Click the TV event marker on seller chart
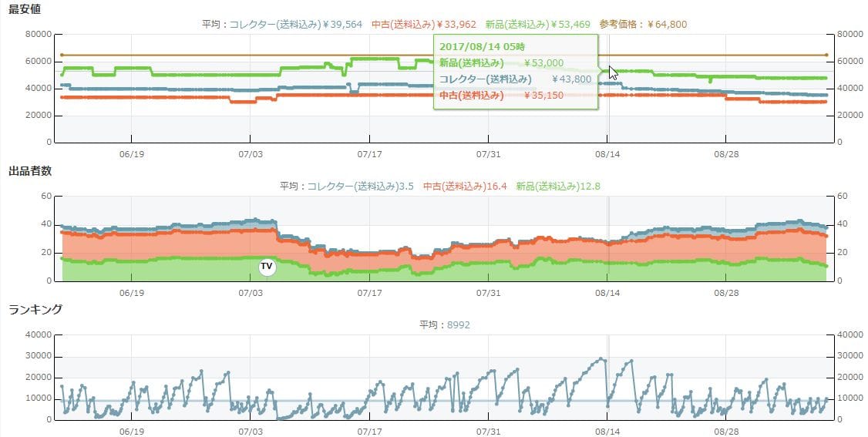Viewport: 868px width, 437px height. 267,267
